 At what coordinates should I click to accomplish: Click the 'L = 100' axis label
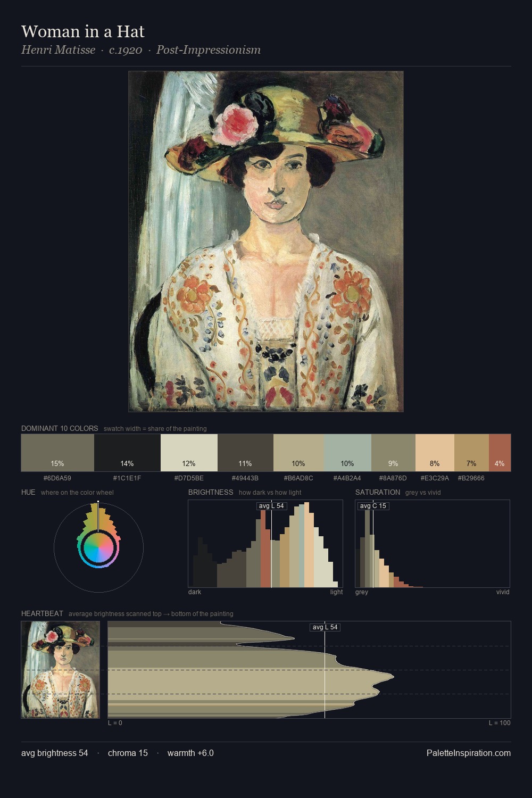click(x=500, y=723)
